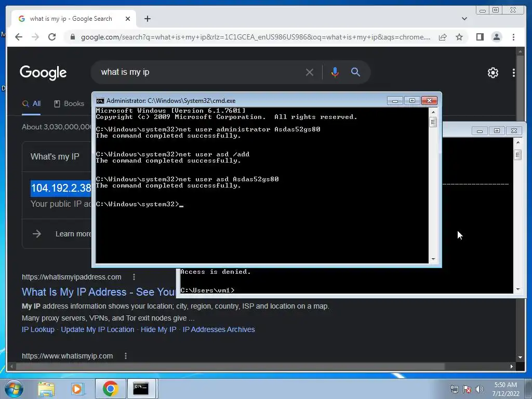This screenshot has height=399, width=532.
Task: Open the 'What Is My IP Address' result
Action: click(98, 292)
